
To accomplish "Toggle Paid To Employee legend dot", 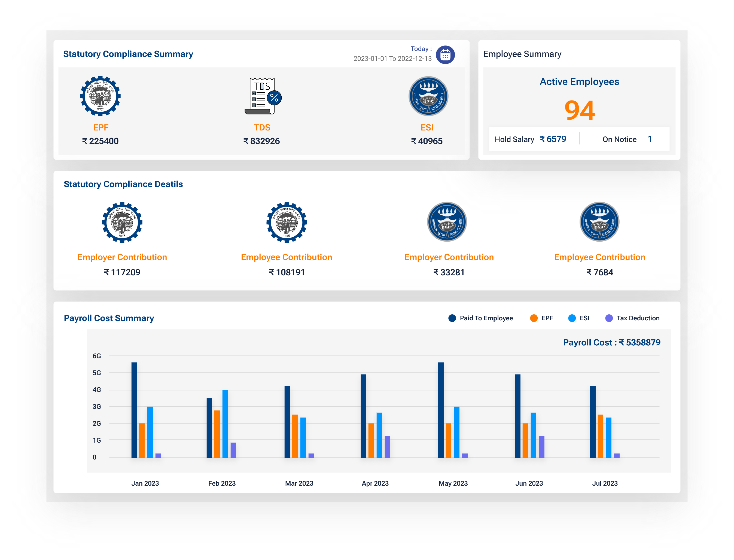I will tap(452, 318).
